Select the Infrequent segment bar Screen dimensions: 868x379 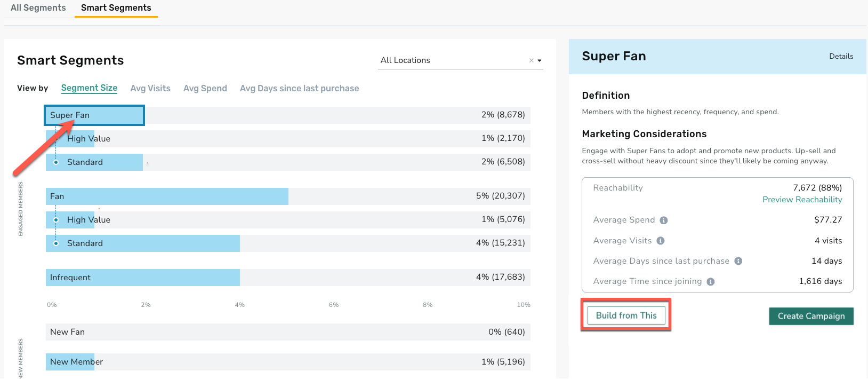click(x=288, y=278)
